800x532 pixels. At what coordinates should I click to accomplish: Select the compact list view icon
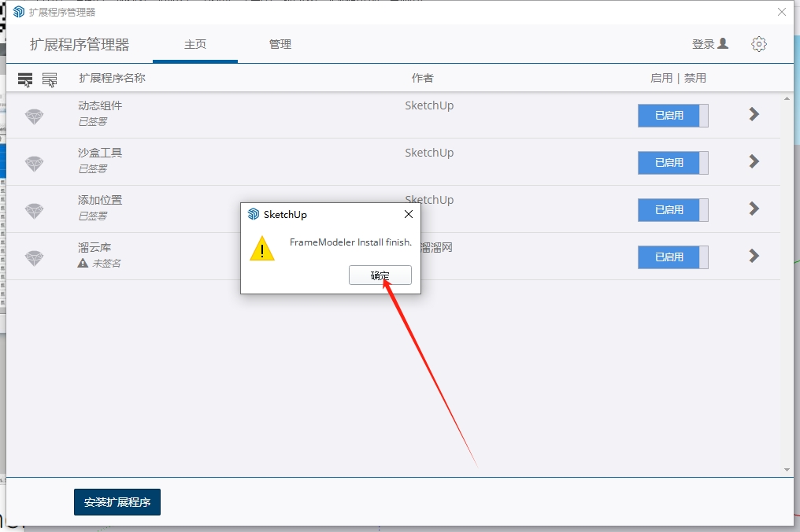point(50,79)
